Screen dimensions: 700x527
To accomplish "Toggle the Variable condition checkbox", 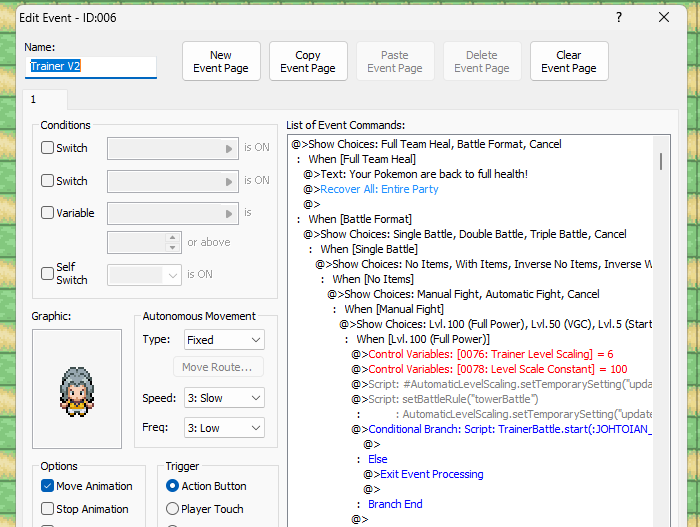I will click(x=48, y=213).
